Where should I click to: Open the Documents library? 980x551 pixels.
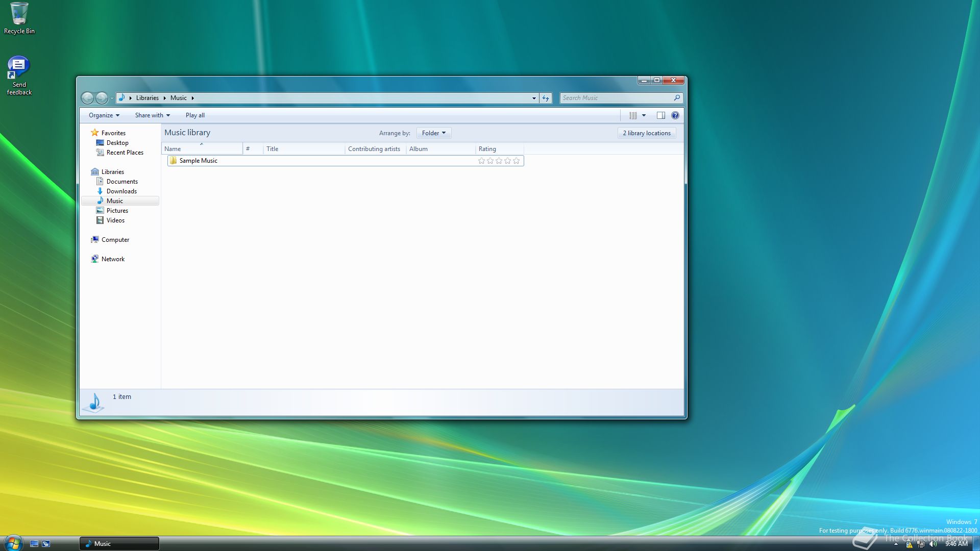[122, 182]
